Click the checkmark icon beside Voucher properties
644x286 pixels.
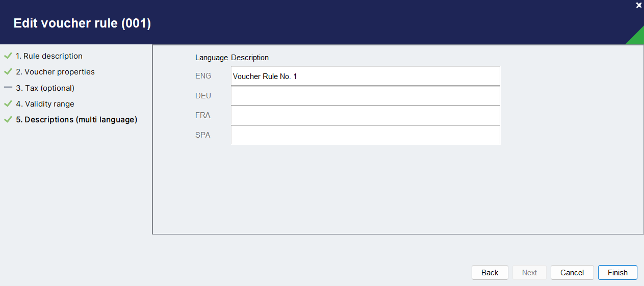pyautogui.click(x=8, y=72)
